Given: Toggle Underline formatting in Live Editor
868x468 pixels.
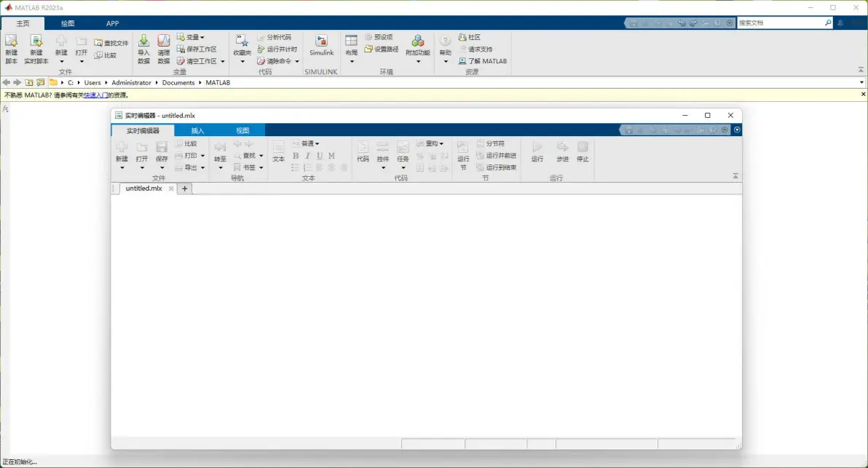Looking at the screenshot, I should coord(320,156).
